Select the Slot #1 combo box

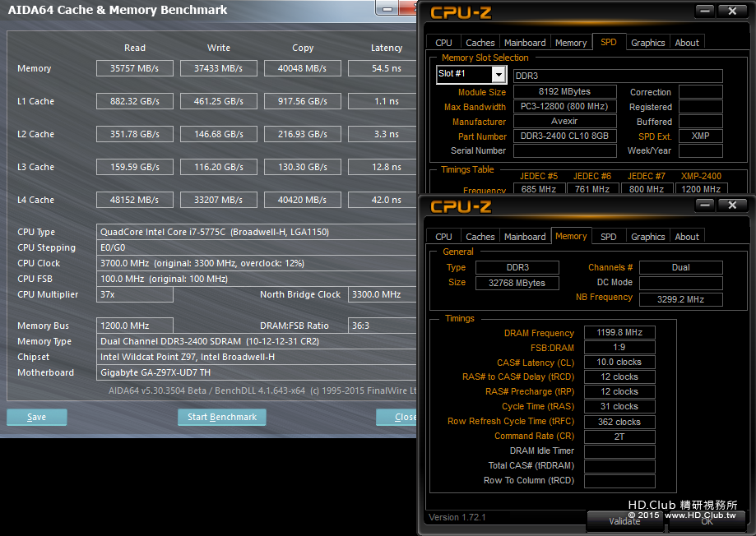pyautogui.click(x=471, y=74)
